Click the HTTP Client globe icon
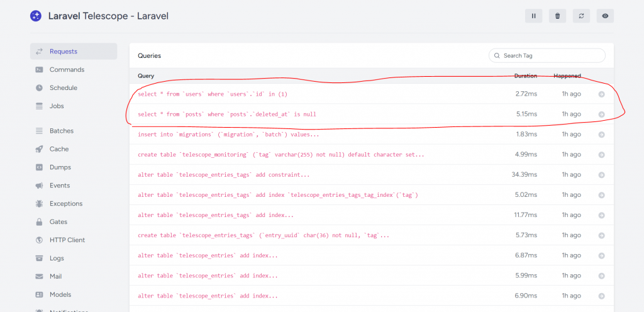 (40, 240)
